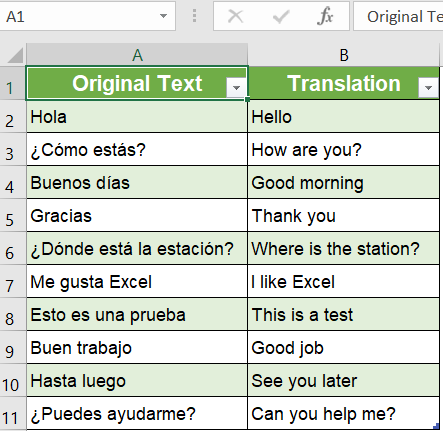Select column B header
The height and width of the screenshot is (431, 443).
[344, 55]
